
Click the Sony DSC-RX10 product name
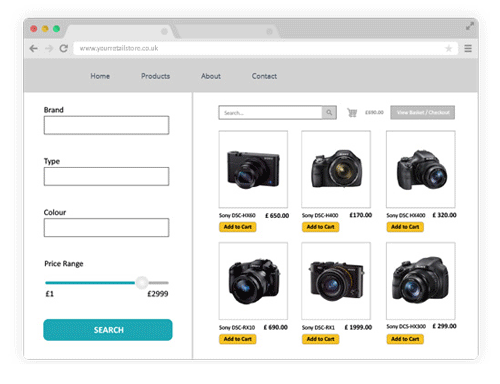coord(237,328)
